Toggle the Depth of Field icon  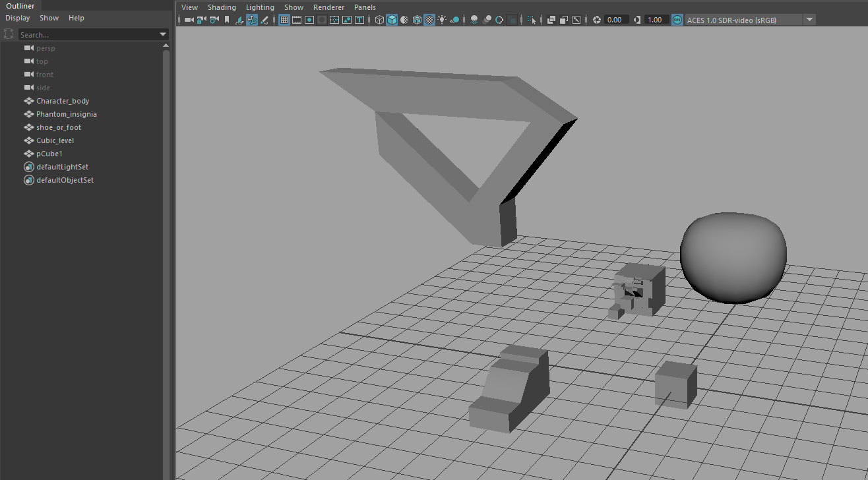pos(512,20)
